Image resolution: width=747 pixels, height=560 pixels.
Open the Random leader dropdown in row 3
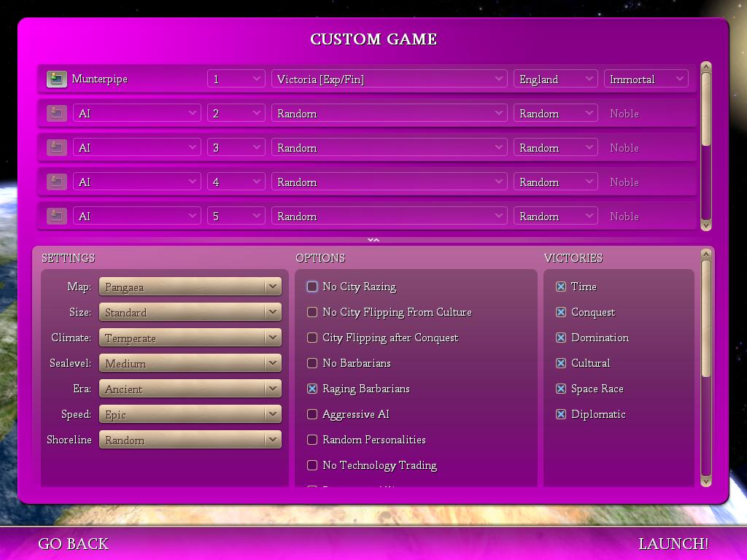tap(390, 147)
